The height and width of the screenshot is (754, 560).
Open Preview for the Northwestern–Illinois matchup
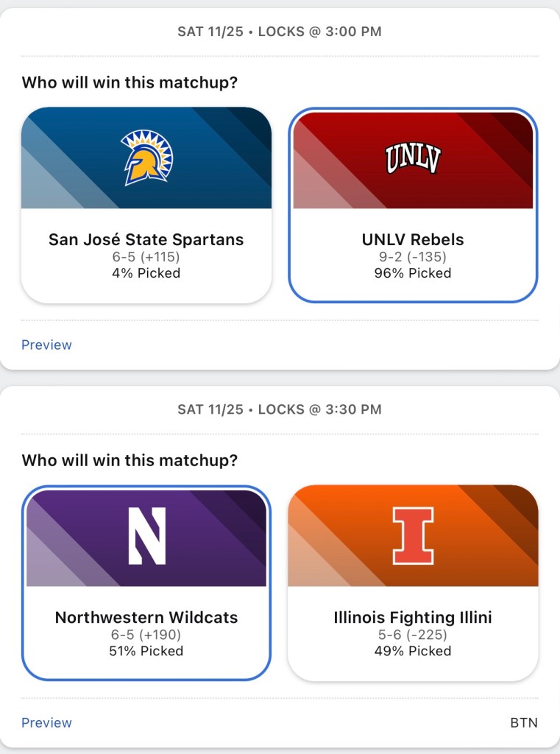(46, 722)
